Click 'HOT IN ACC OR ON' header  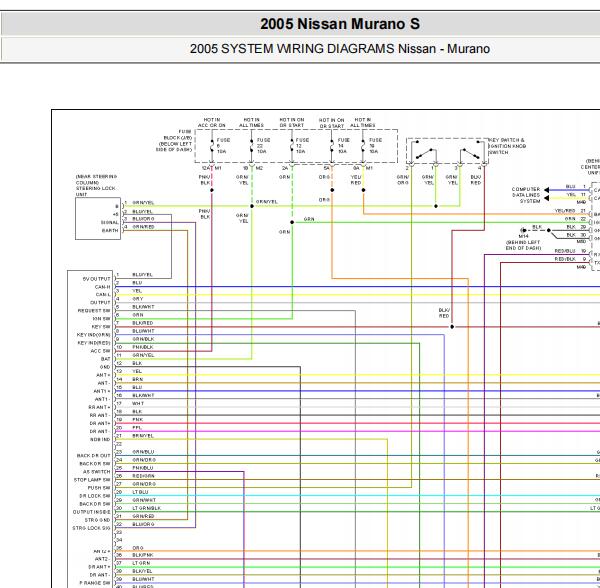pos(212,122)
